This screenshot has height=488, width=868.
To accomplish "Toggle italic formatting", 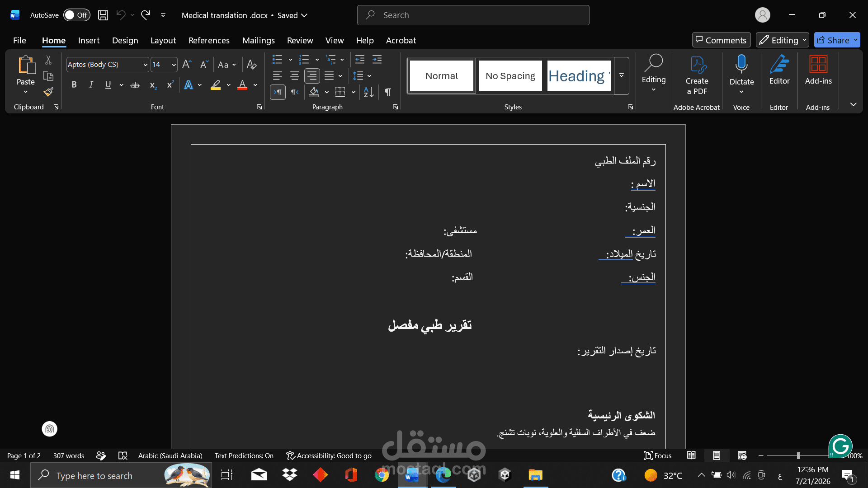I will click(x=91, y=85).
